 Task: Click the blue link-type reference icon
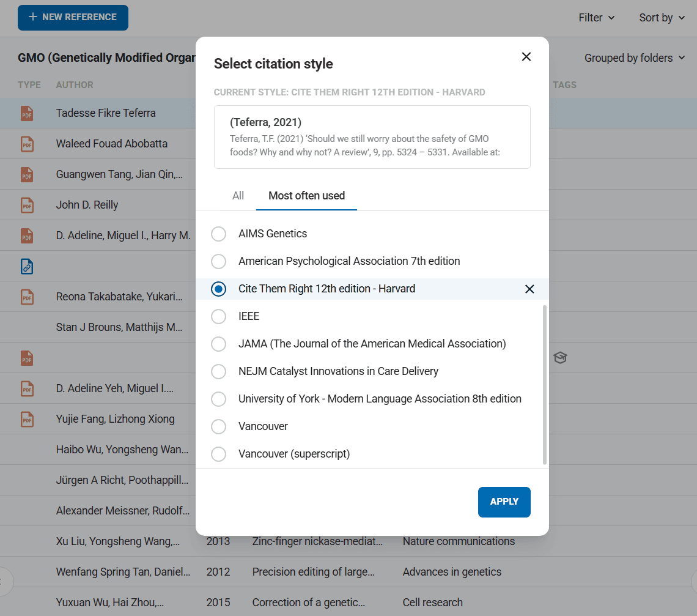pyautogui.click(x=27, y=266)
